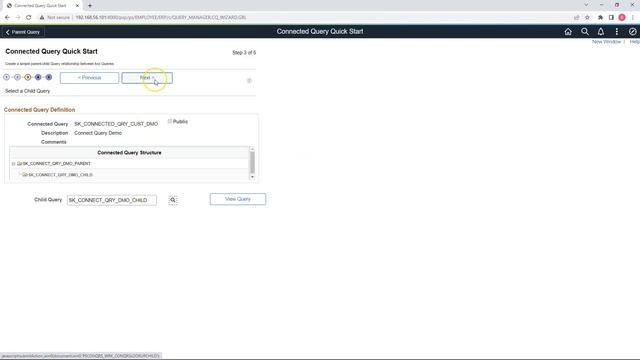
Task: Click the SK_CONNECTED_QRY_CUST_DMO query name
Action: pyautogui.click(x=116, y=124)
